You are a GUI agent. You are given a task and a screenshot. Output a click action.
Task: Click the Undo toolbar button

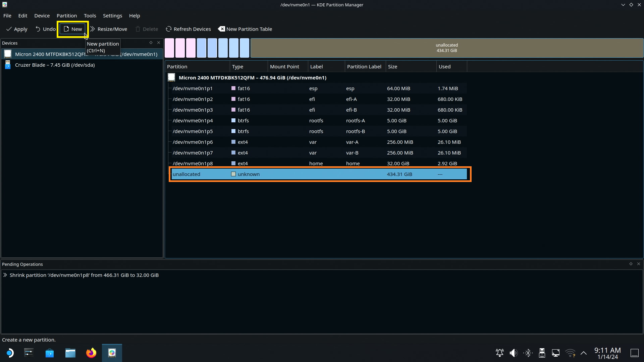click(x=45, y=29)
